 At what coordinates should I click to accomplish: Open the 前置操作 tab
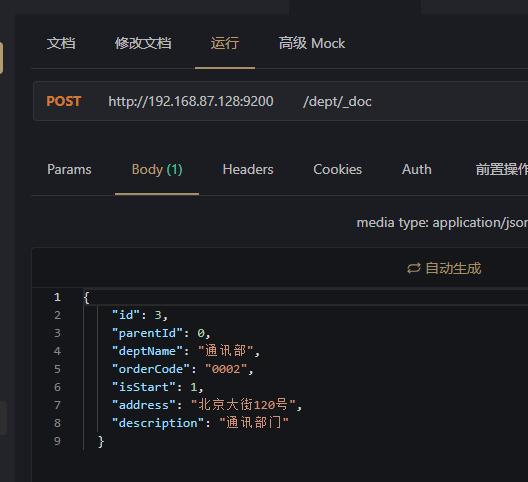(502, 169)
